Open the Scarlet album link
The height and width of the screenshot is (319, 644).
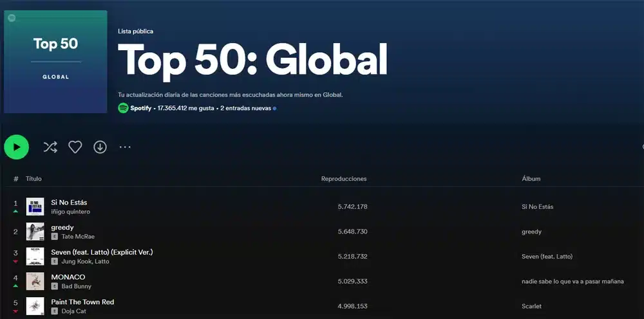click(531, 306)
